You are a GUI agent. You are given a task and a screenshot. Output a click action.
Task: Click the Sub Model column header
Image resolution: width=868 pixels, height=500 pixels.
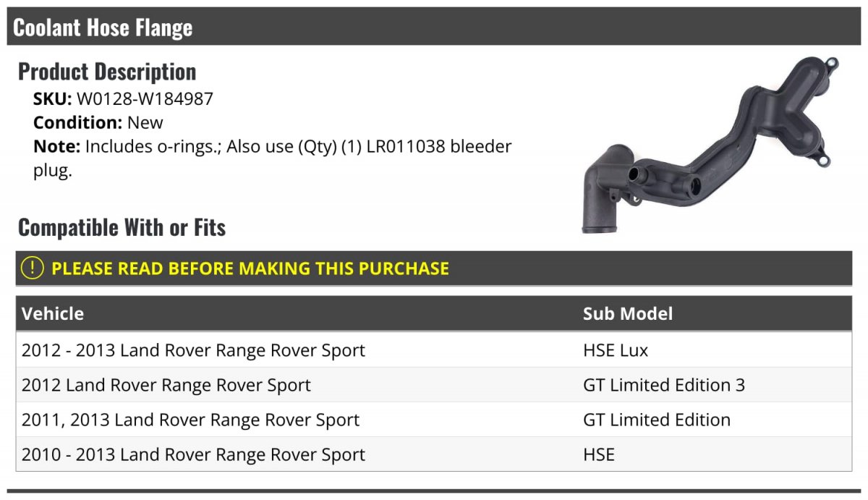[x=628, y=313]
